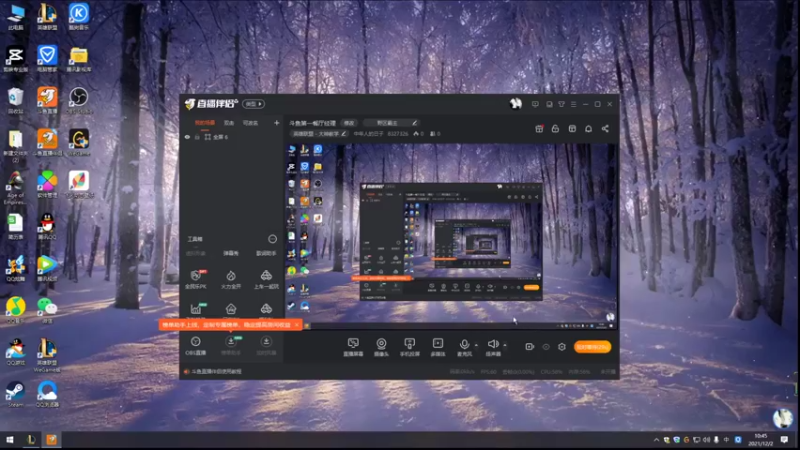Image resolution: width=800 pixels, height=450 pixels.
Task: Mute the 麦克风 microphone
Action: click(464, 346)
